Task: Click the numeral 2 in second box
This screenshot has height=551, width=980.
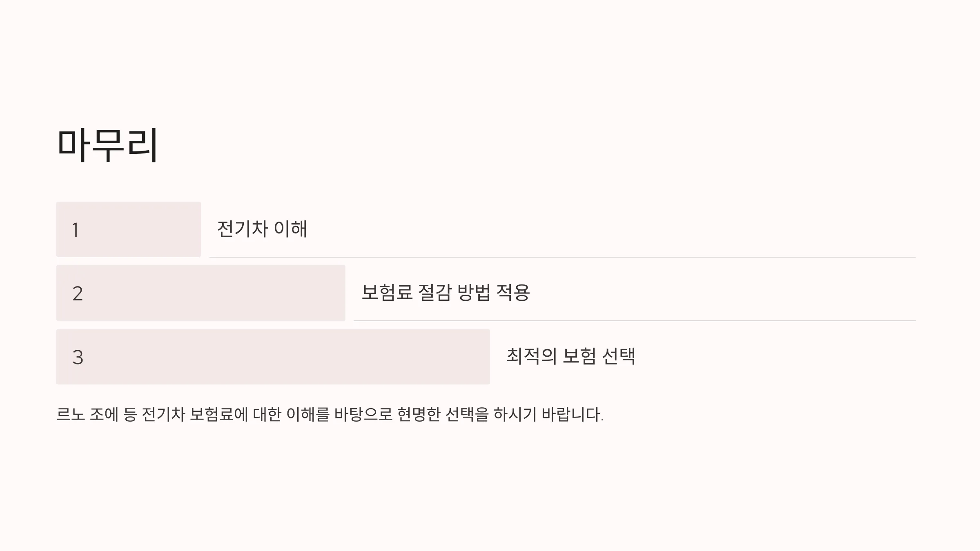Action: pyautogui.click(x=78, y=293)
